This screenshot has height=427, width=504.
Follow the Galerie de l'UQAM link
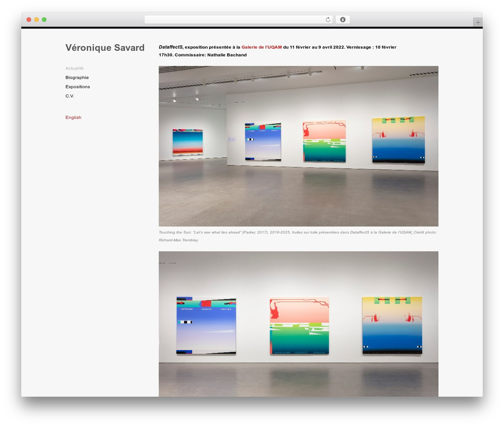[x=261, y=47]
